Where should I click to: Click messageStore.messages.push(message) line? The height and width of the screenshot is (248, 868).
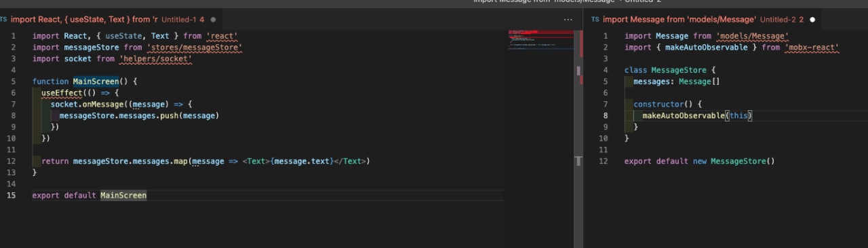click(x=139, y=116)
